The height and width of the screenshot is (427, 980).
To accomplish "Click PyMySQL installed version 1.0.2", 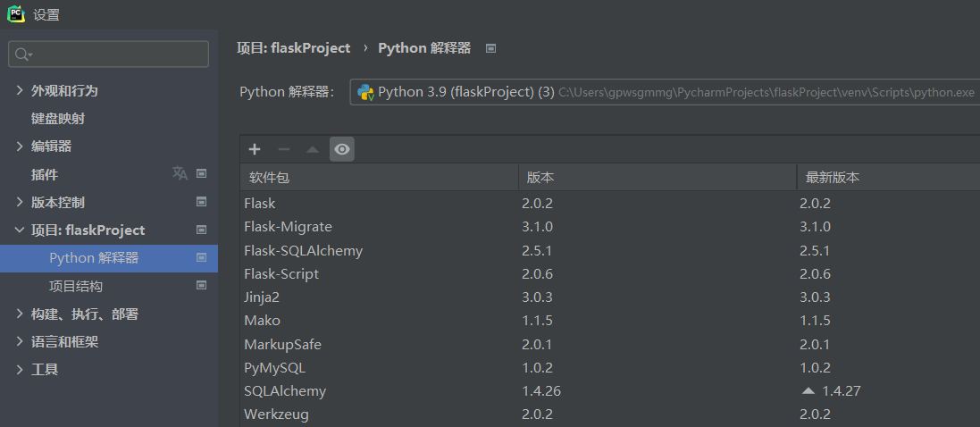I will pos(537,368).
